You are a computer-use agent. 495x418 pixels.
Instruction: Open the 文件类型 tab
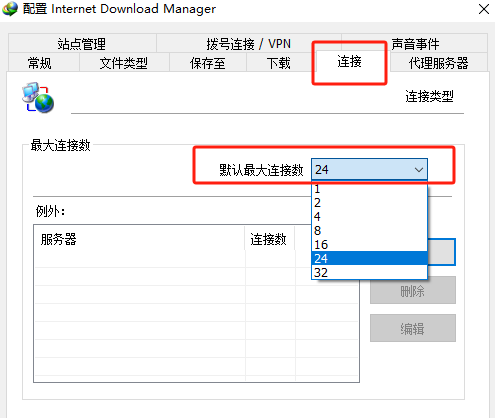(x=124, y=63)
